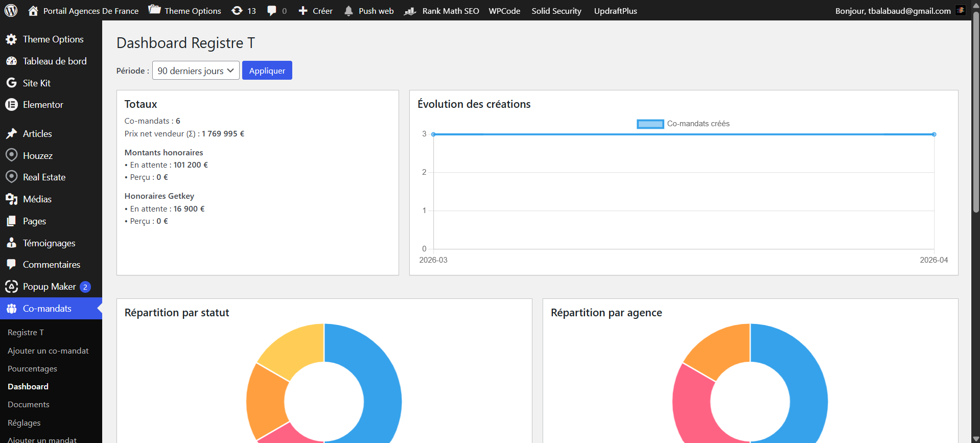
Task: Open Popup Maker menu item
Action: click(x=51, y=287)
